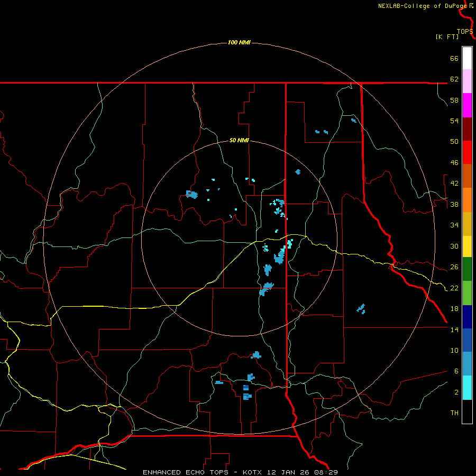Pick the gold legend swatch beside 34
476x476 pixels.
pos(467,224)
